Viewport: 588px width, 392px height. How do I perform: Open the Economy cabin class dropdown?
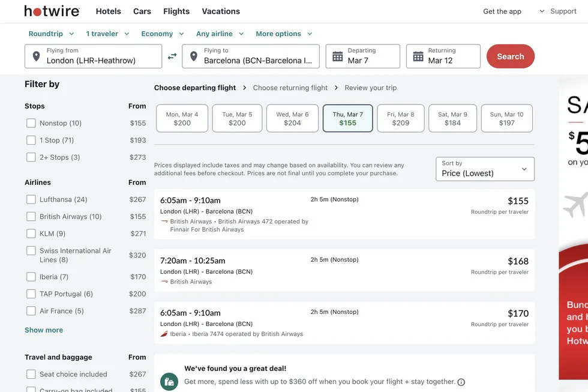(163, 34)
